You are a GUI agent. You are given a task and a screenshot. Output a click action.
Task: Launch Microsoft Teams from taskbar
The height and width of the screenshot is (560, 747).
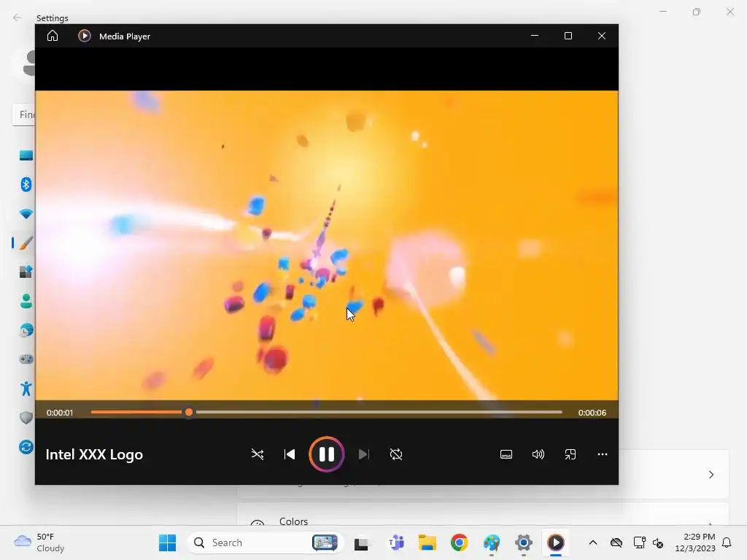[396, 542]
